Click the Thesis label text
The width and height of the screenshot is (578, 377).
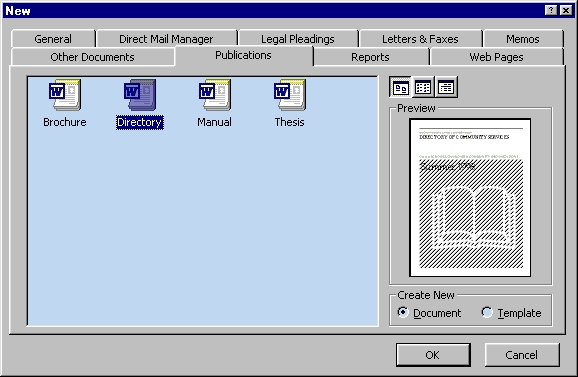tap(290, 122)
